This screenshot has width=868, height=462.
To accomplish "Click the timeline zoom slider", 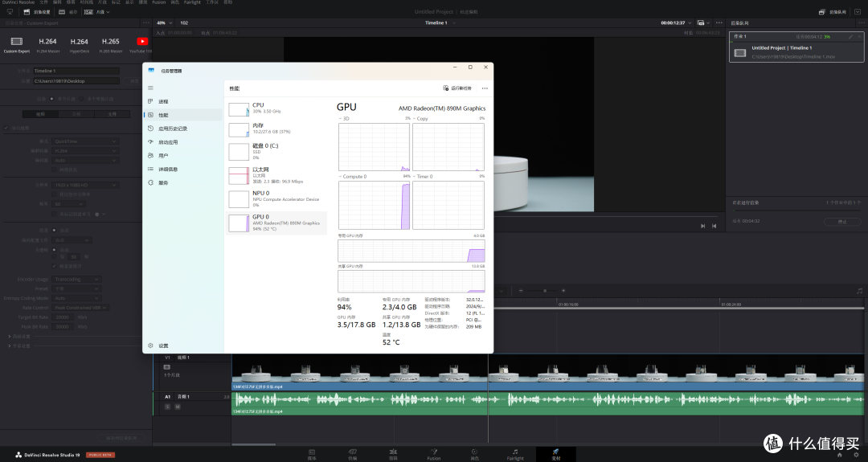I will 544,290.
